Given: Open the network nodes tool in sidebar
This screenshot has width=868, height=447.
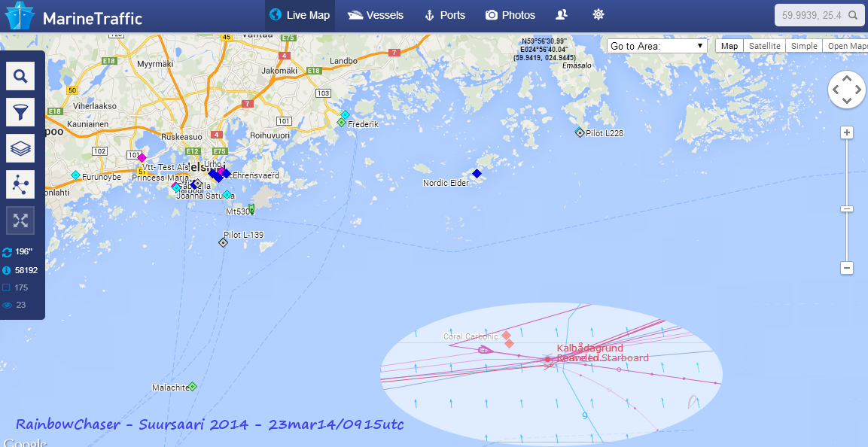Looking at the screenshot, I should point(20,184).
